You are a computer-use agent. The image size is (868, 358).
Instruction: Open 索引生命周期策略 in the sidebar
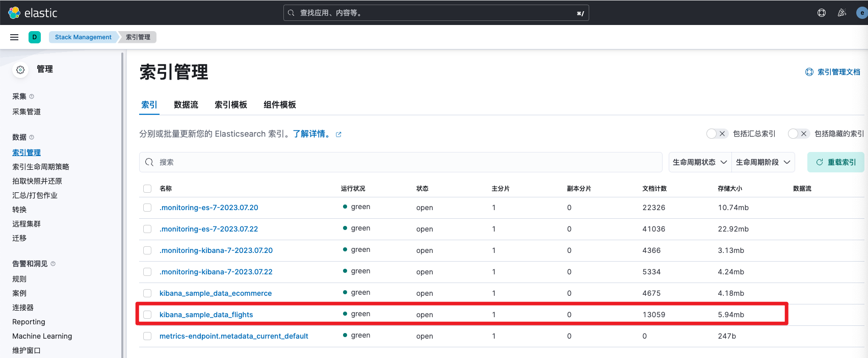pyautogui.click(x=41, y=167)
